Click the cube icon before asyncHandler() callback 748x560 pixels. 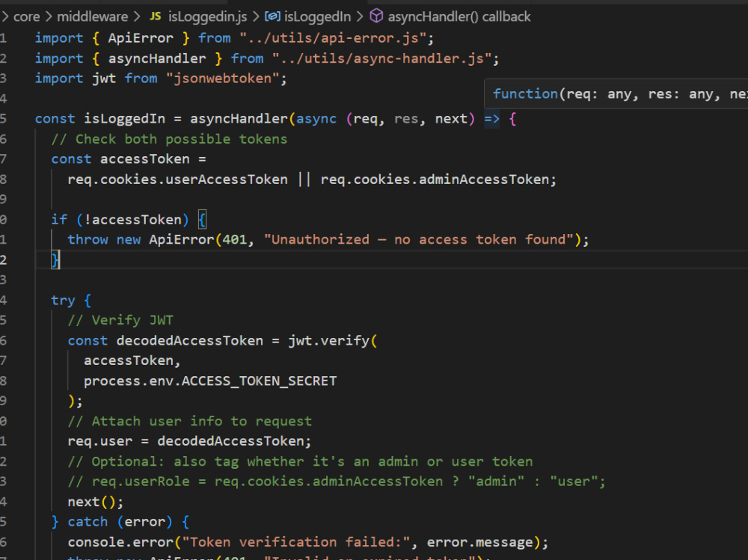(x=376, y=16)
